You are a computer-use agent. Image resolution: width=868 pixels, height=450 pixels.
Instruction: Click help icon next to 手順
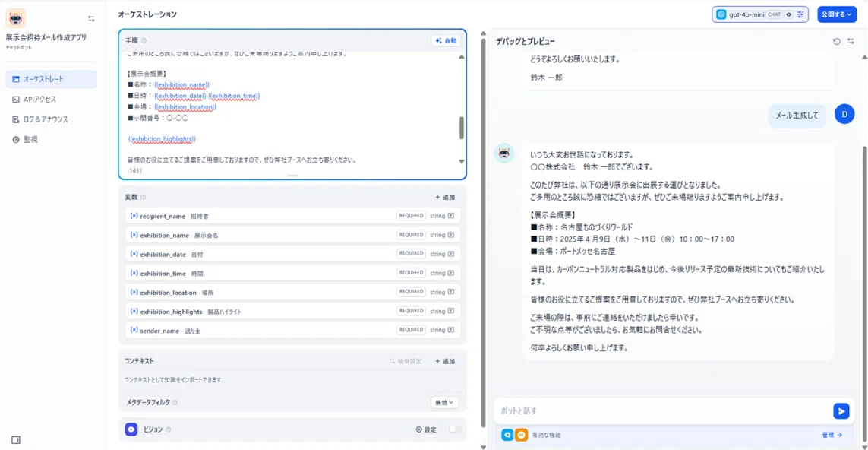coord(144,40)
